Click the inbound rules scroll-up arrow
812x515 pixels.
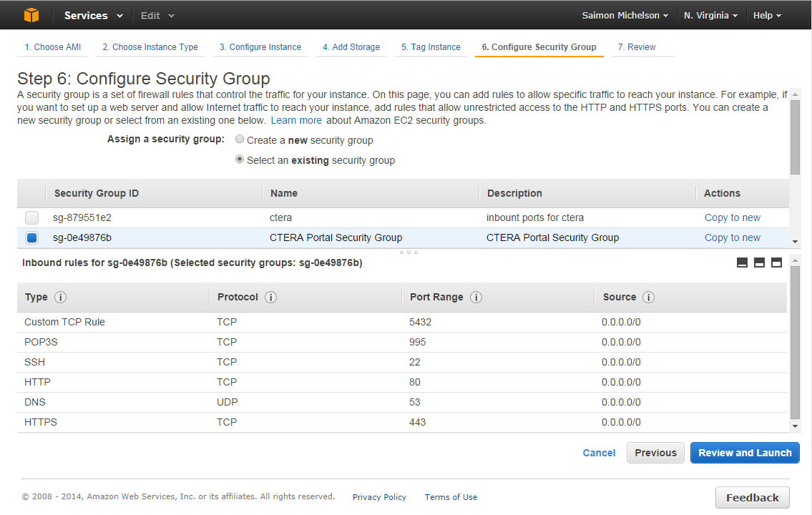pyautogui.click(x=795, y=260)
